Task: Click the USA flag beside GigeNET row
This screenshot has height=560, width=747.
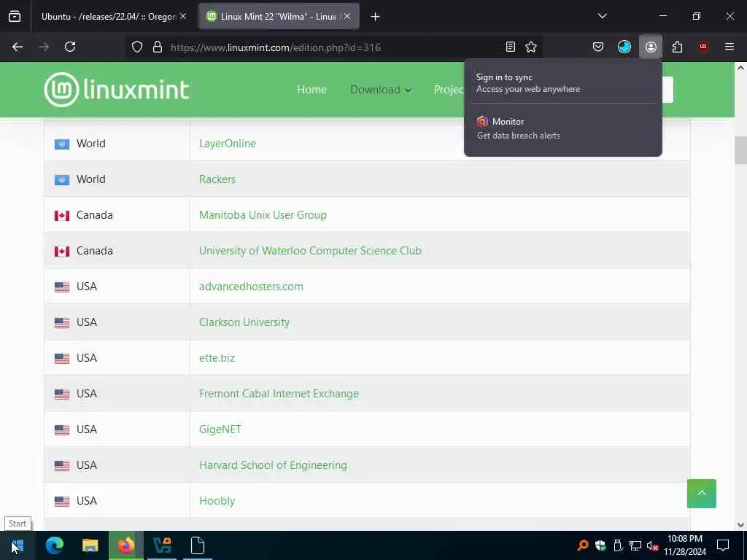Action: click(x=62, y=429)
